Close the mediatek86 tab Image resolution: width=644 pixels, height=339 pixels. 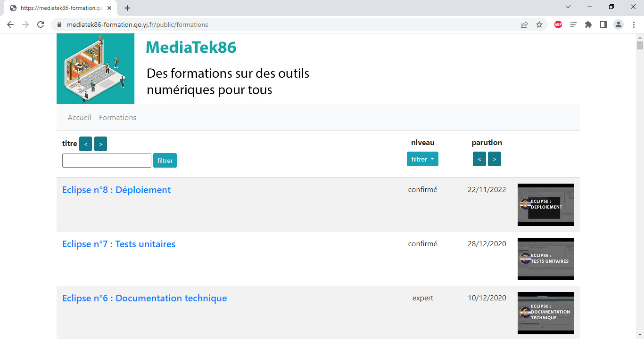(x=109, y=8)
